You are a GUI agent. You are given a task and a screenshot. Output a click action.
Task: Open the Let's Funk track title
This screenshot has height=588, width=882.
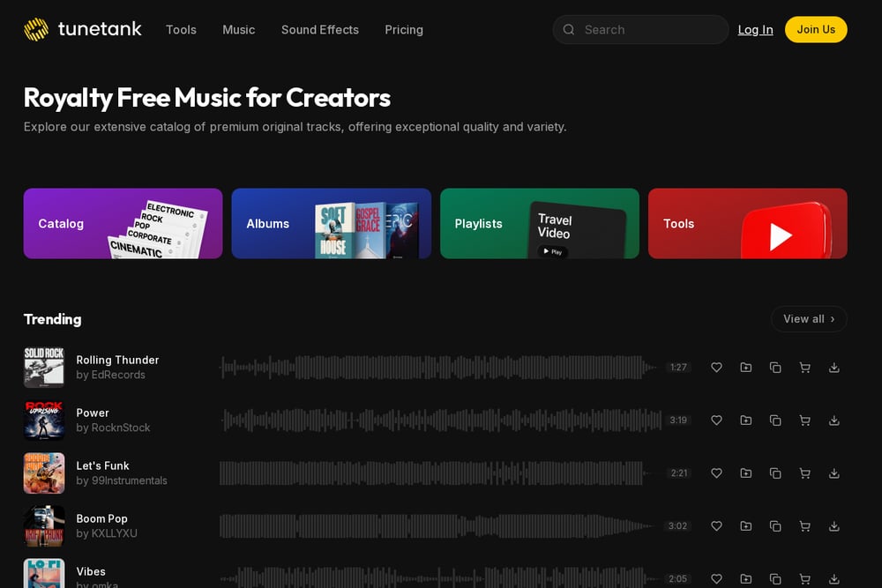click(102, 465)
